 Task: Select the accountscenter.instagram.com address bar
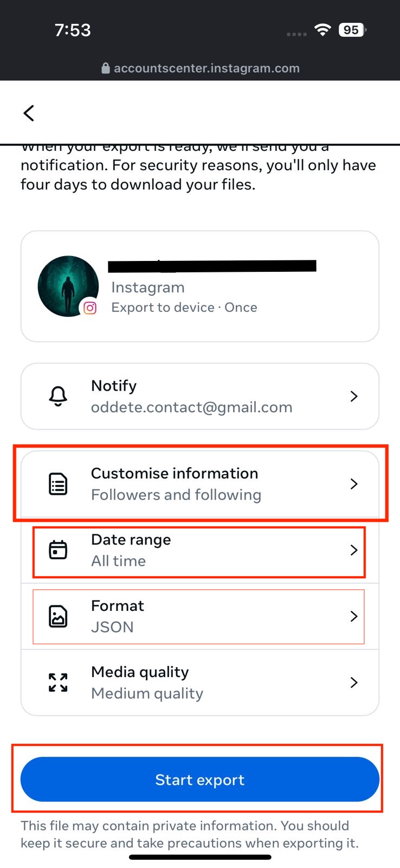(207, 68)
